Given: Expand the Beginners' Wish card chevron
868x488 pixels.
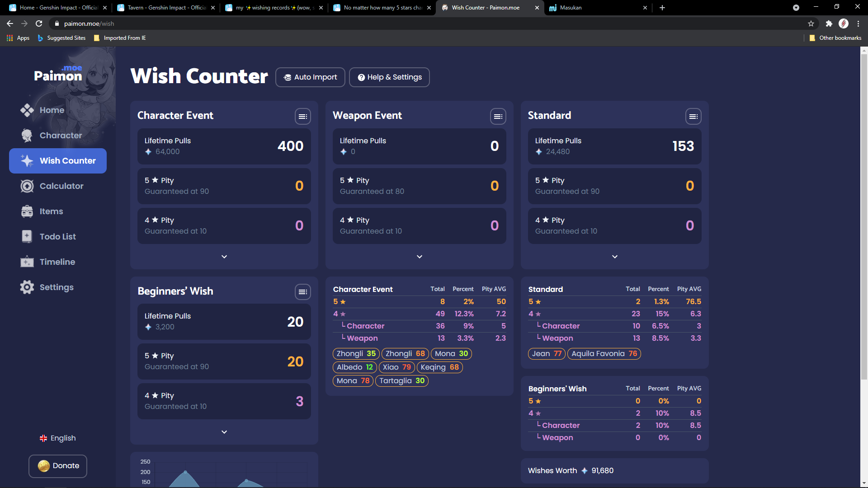Looking at the screenshot, I should (x=224, y=432).
